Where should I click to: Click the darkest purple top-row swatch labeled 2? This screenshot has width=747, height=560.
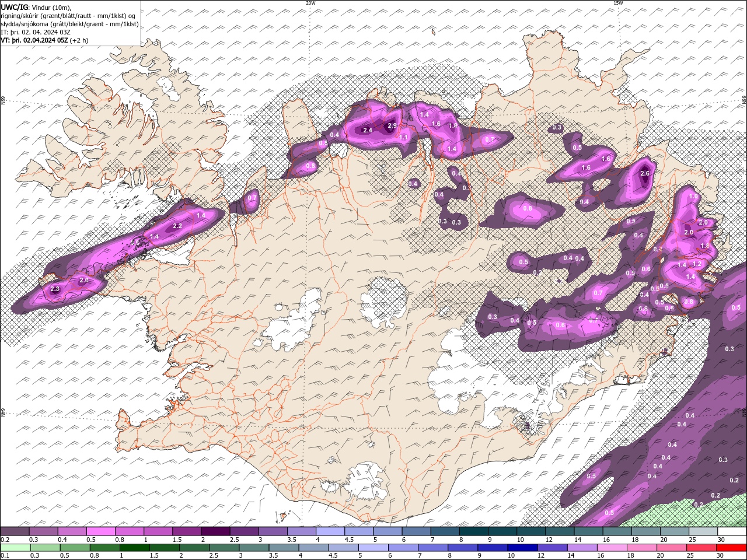(x=215, y=531)
